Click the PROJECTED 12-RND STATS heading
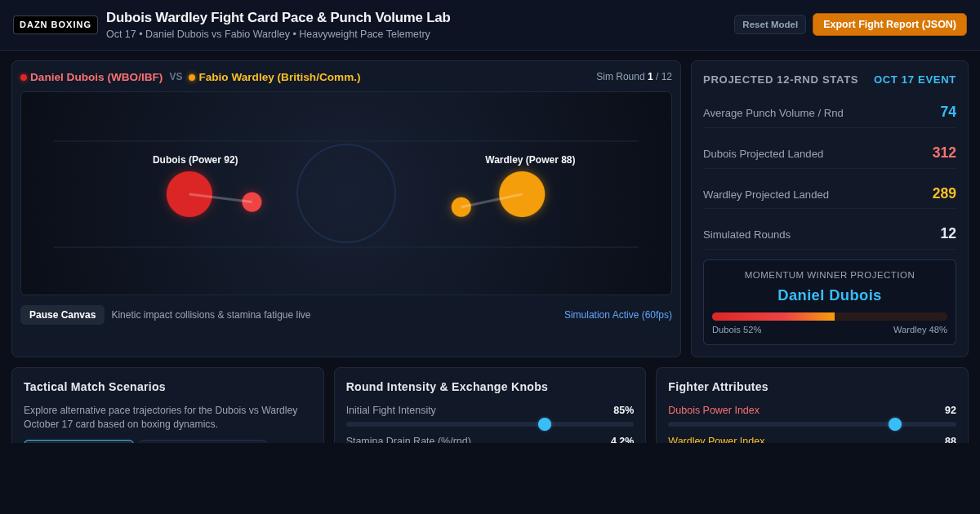 781,80
